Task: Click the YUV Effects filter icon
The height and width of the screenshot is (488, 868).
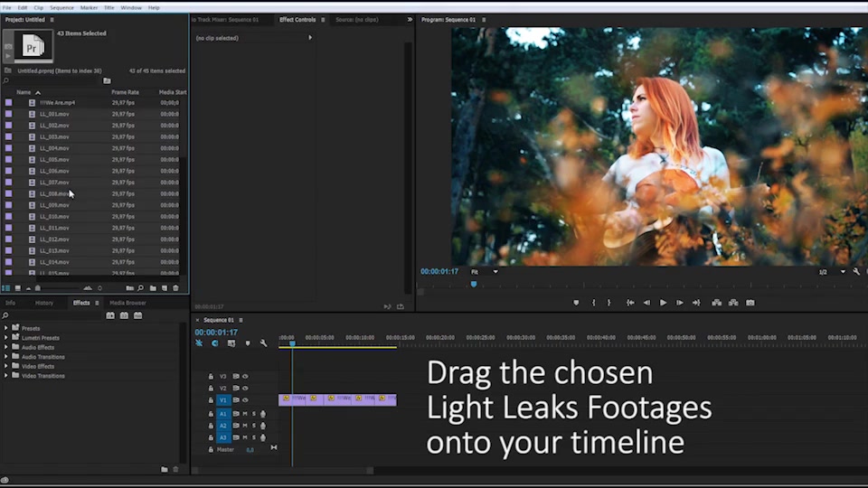Action: click(x=137, y=315)
